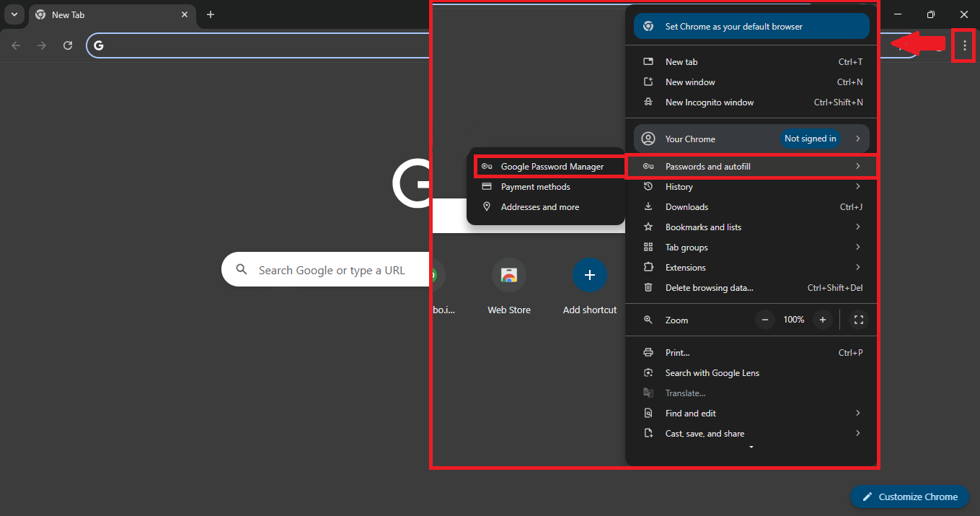Open New Incognito window

[709, 102]
